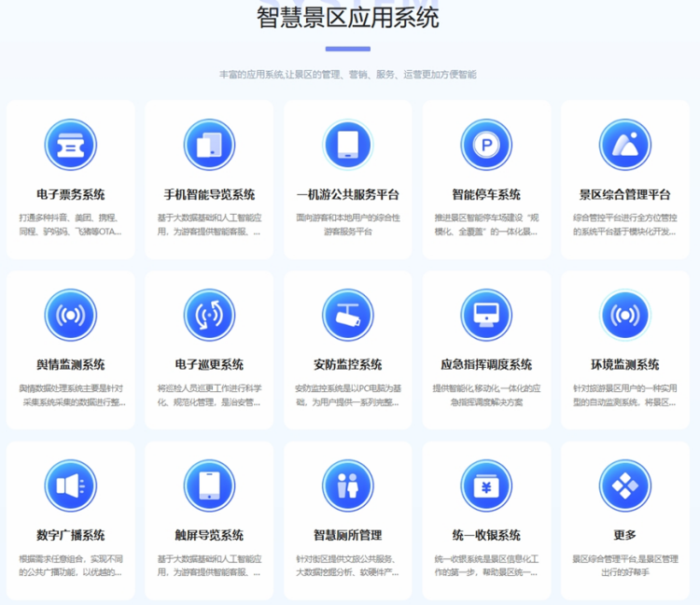The width and height of the screenshot is (700, 605).
Task: Click the 统一收银系统 cashier icon
Action: pyautogui.click(x=486, y=486)
